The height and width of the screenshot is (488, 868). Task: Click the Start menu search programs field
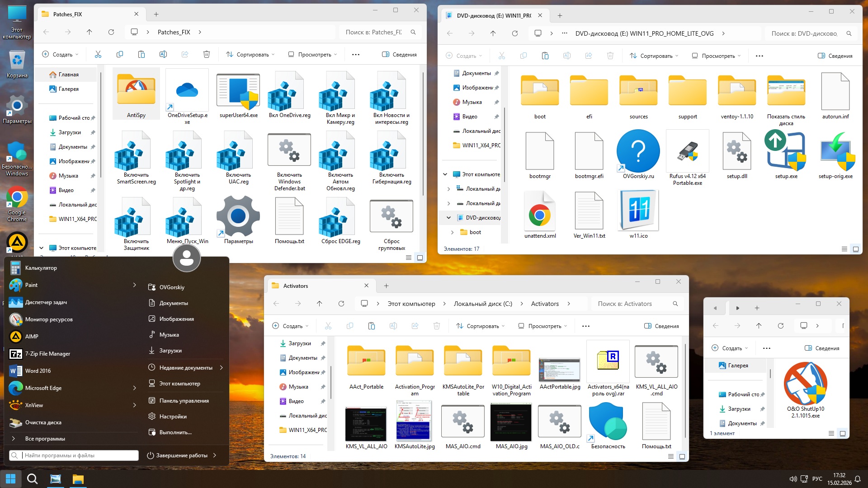(x=75, y=455)
